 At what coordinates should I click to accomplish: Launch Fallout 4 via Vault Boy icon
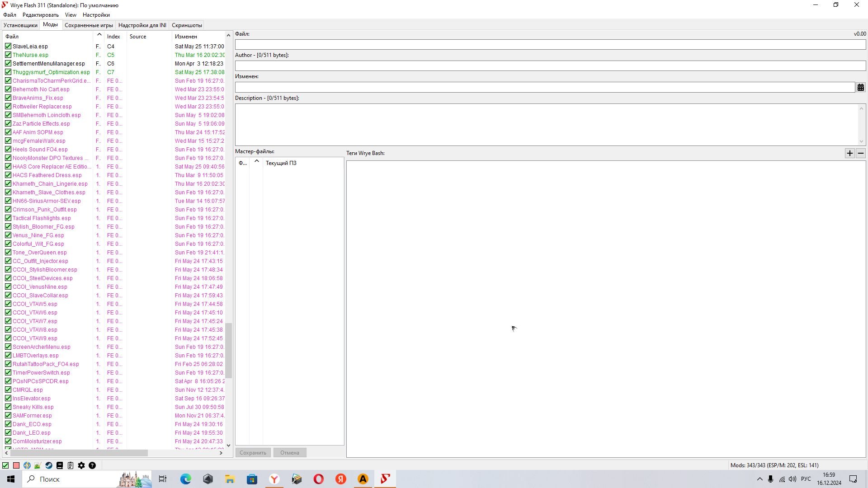(27, 465)
